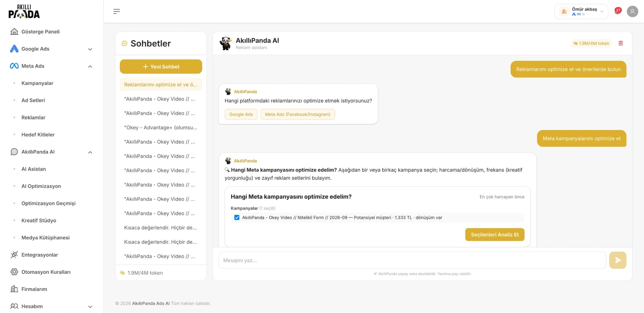
Task: Expand the Google Ads menu chevron
Action: coord(90,49)
